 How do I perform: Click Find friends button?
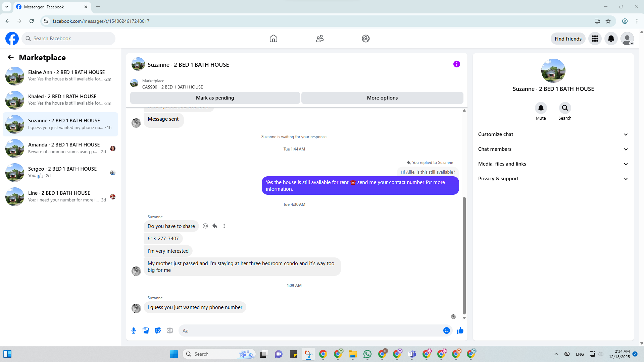tap(568, 39)
